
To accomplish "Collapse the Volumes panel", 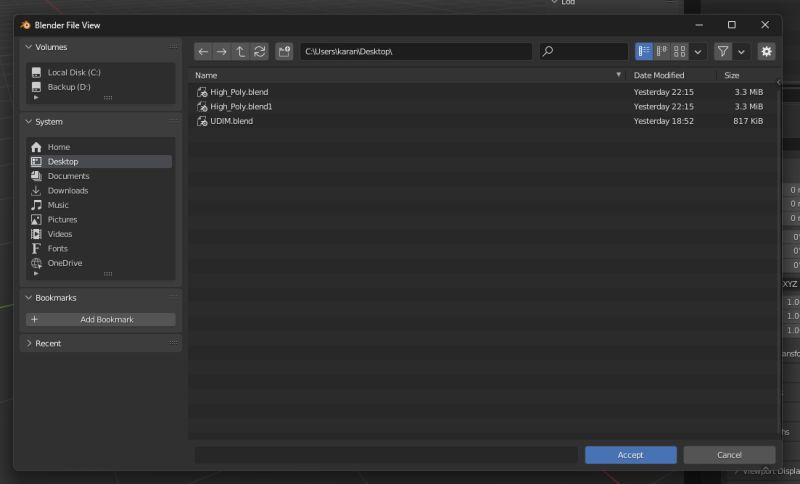I will 29,47.
